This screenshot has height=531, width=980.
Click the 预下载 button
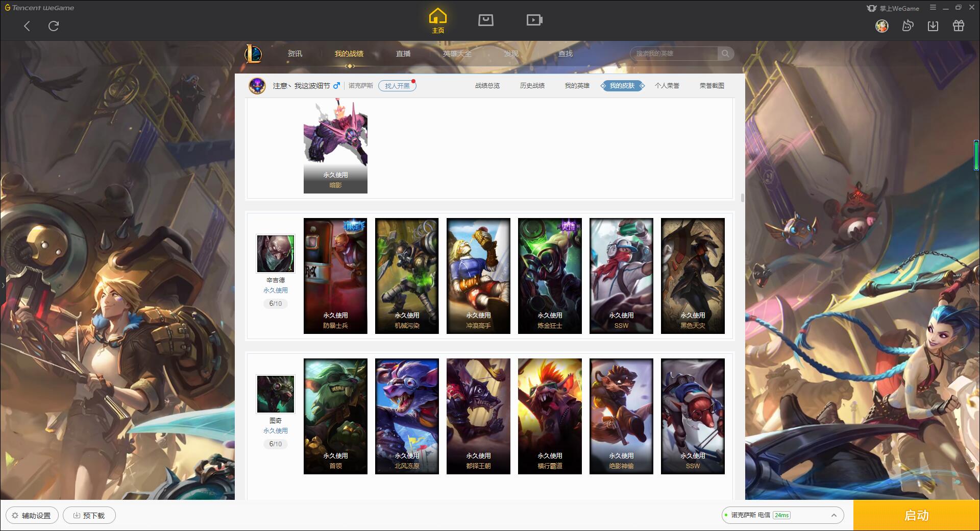click(x=89, y=515)
